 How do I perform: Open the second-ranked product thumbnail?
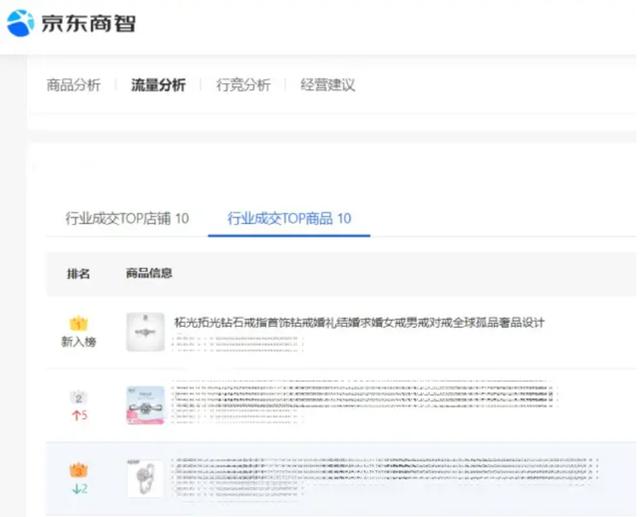[x=146, y=406]
